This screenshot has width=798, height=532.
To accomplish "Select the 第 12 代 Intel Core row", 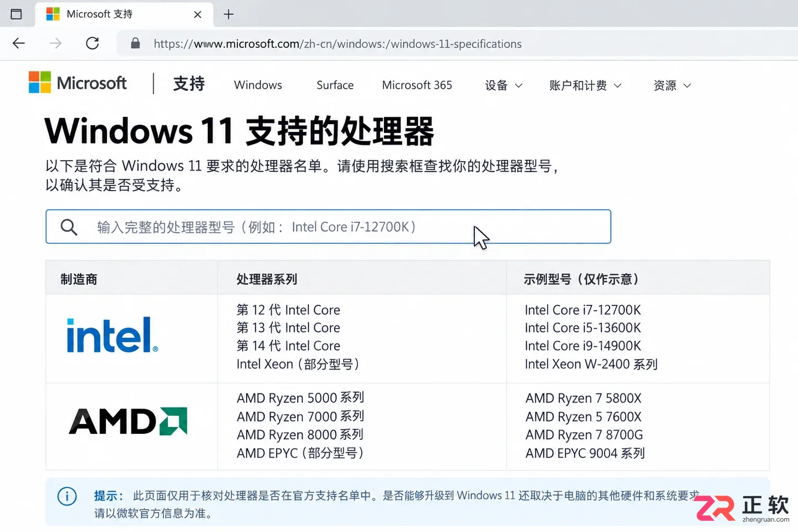I will (288, 310).
